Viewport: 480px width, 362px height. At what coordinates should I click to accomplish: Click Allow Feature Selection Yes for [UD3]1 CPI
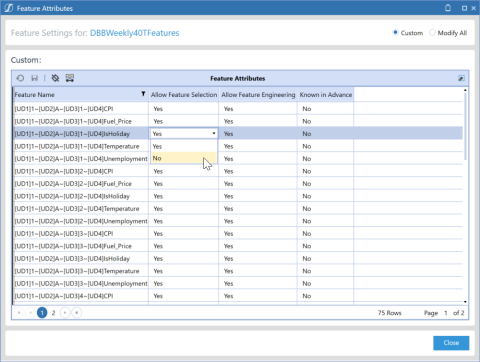[158, 109]
